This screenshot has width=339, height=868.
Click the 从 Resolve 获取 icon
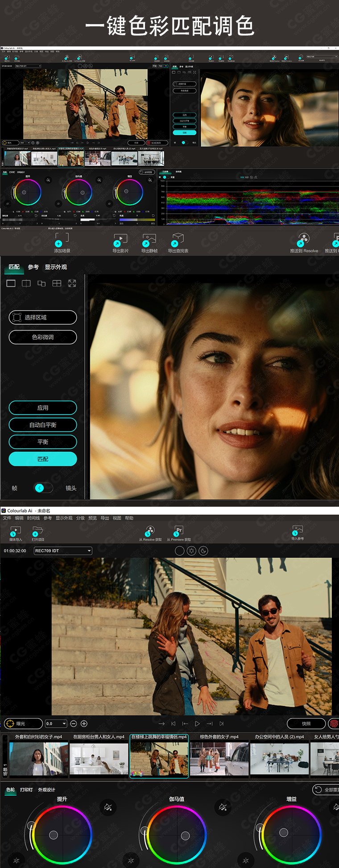coord(150,531)
